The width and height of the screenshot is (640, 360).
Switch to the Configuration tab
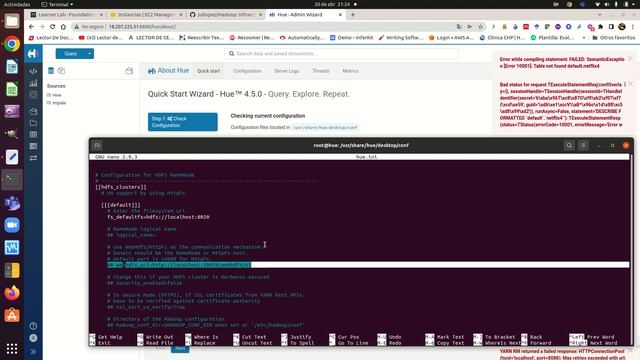(247, 71)
